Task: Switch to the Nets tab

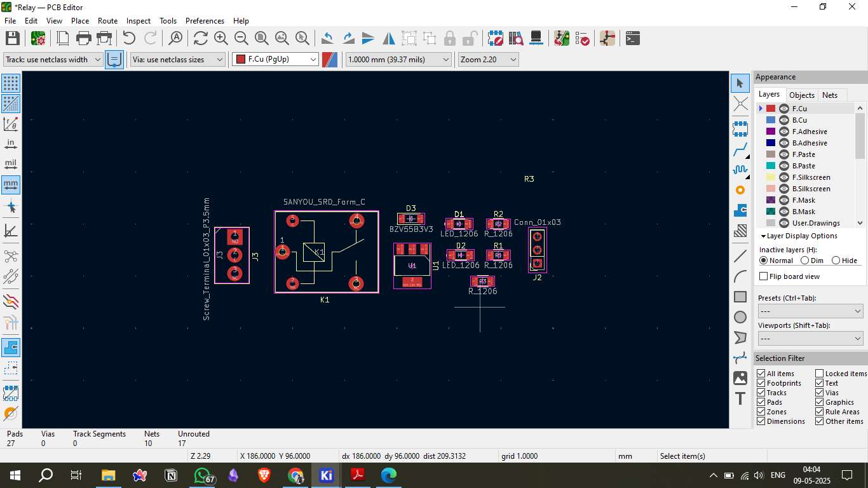Action: 830,95
